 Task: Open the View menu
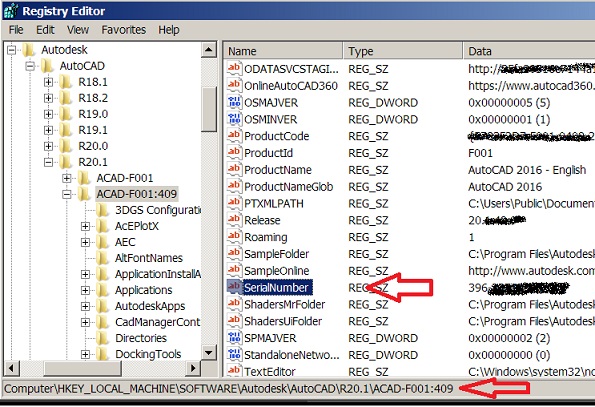(78, 30)
